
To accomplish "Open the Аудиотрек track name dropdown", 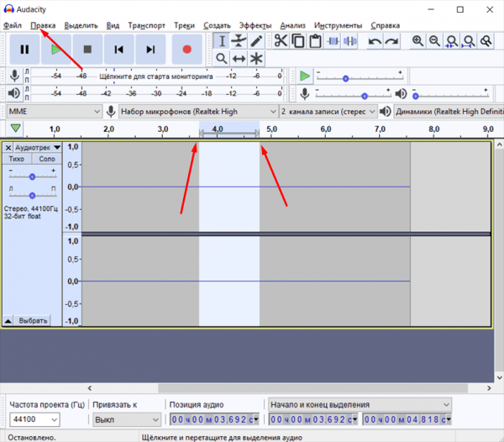I will (x=38, y=148).
